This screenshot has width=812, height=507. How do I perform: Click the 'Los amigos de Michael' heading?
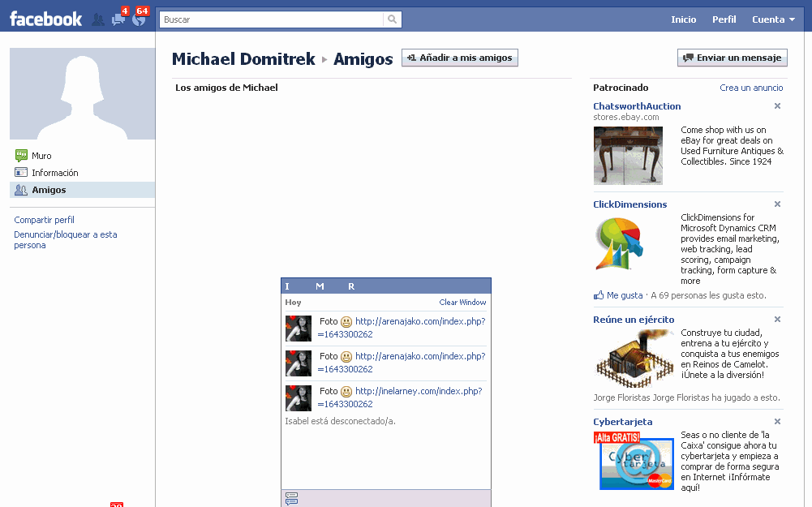[x=226, y=88]
